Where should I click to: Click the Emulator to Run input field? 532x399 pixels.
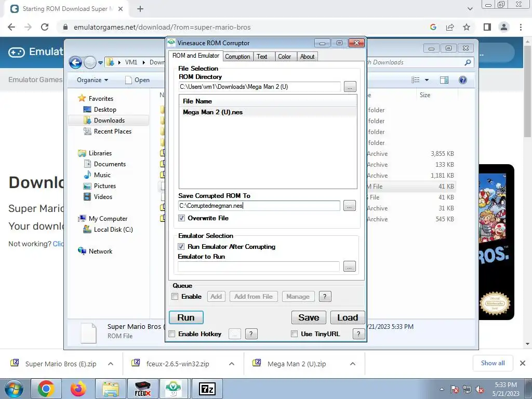[259, 267]
